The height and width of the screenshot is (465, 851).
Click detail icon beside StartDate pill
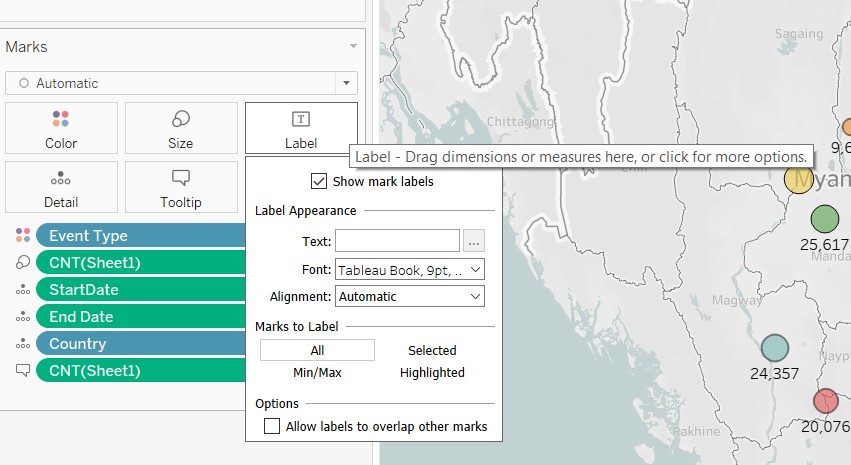click(22, 290)
